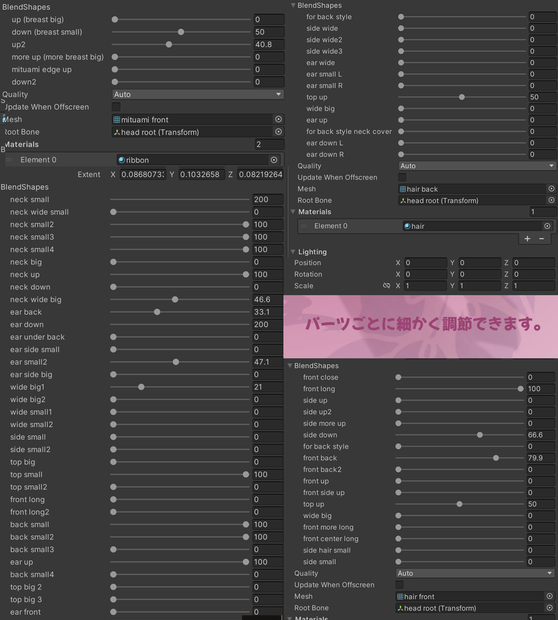Click the neck wide big slider handle
The height and width of the screenshot is (620, 558).
[175, 300]
